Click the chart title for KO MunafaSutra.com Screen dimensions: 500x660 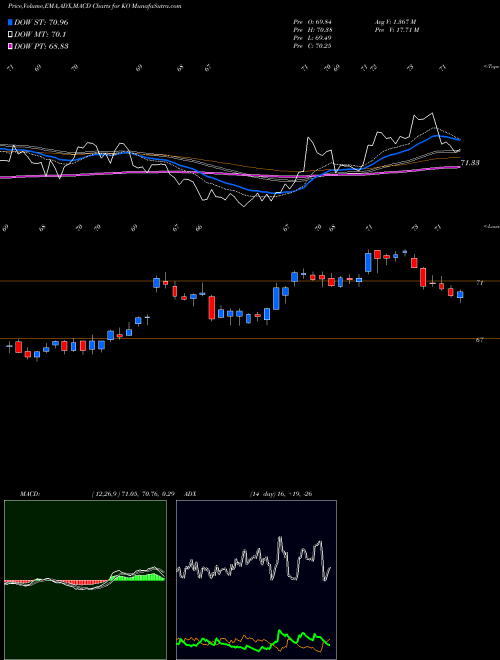pos(95,6)
